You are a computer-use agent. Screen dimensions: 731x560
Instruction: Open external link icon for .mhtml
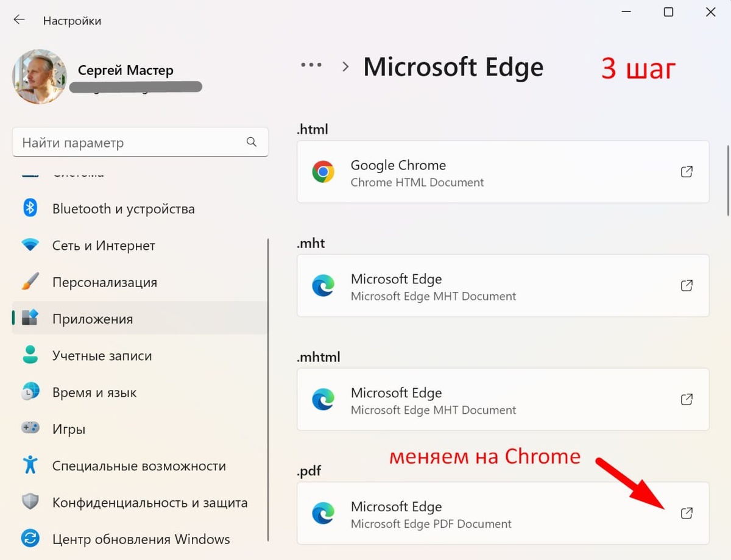point(687,400)
